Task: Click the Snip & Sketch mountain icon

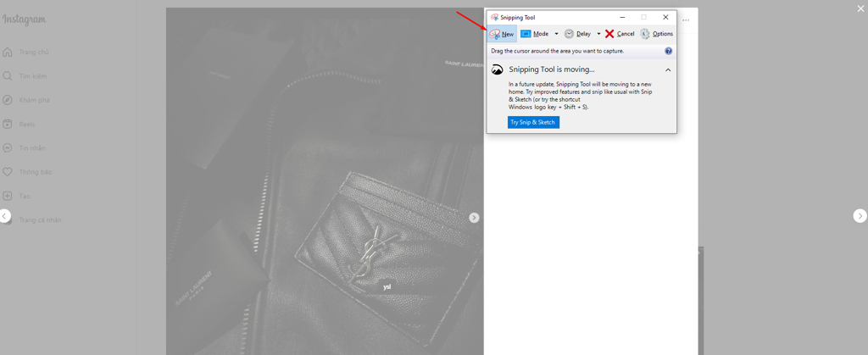Action: pos(498,69)
